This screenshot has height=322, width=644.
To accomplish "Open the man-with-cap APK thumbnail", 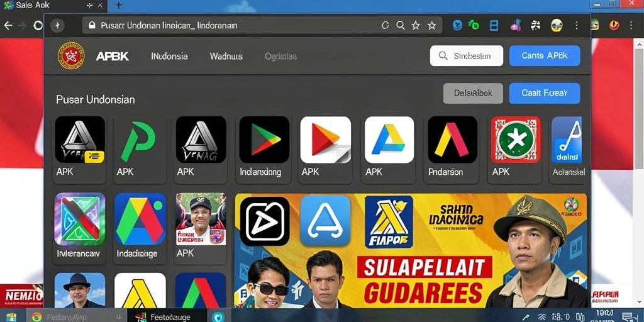I will 201,219.
